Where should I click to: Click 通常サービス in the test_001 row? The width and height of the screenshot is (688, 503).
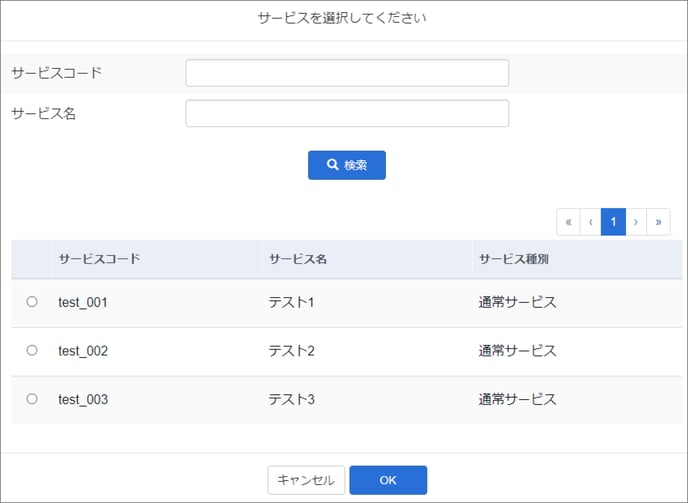pyautogui.click(x=517, y=302)
